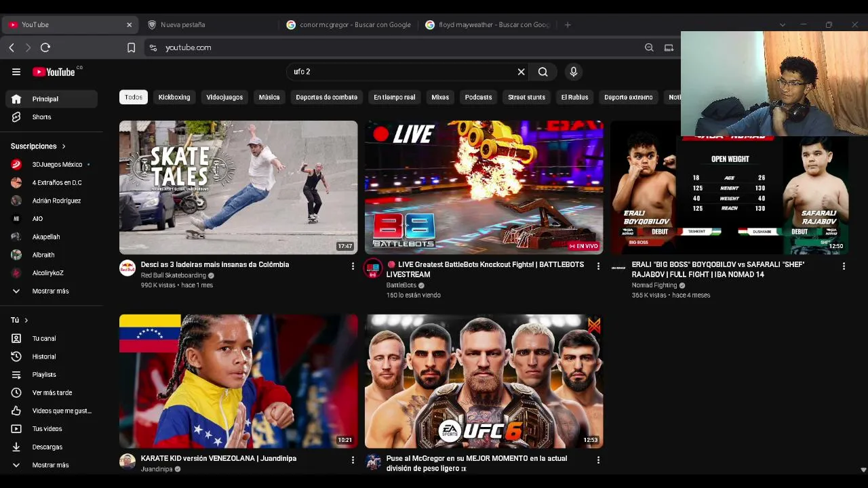Open Tu canal in the sidebar
This screenshot has width=868, height=488.
click(52, 338)
